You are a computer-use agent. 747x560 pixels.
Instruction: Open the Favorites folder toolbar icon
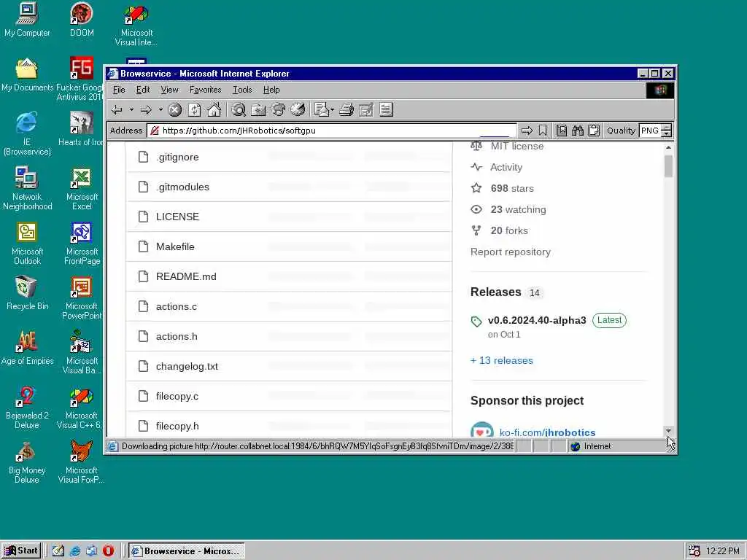pyautogui.click(x=258, y=110)
